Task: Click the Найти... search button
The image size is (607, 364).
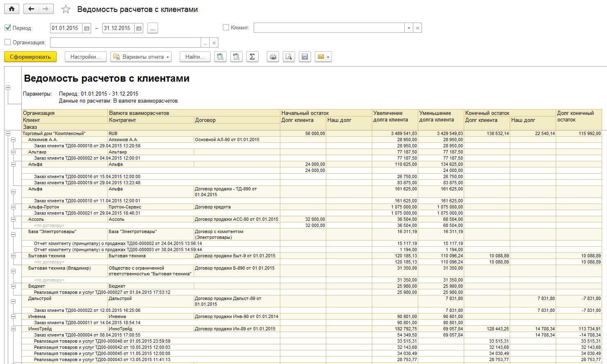Action: [195, 57]
